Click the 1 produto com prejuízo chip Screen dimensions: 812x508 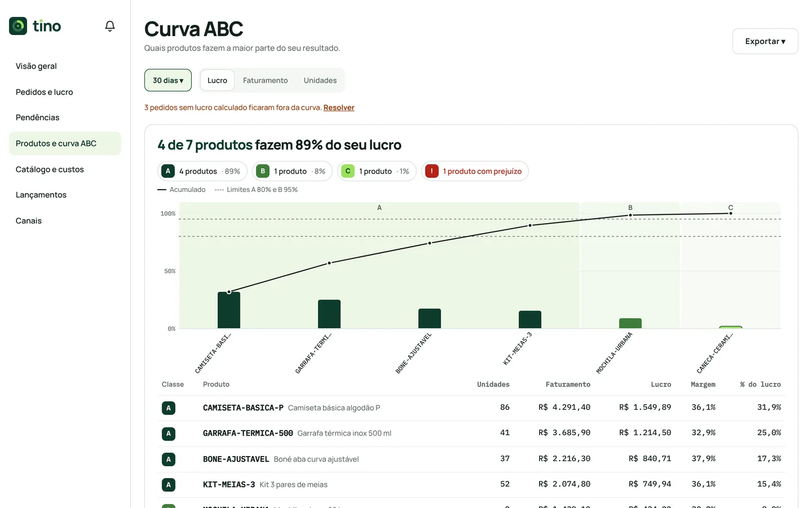(x=475, y=171)
